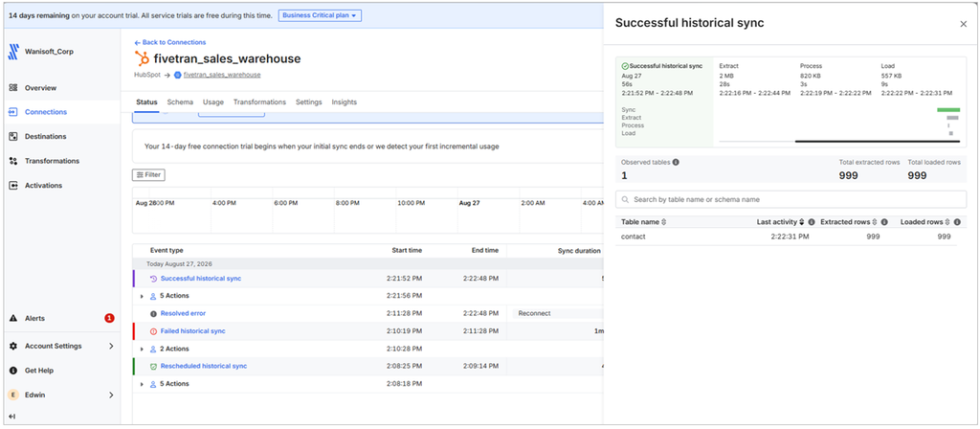Open Successful historical sync event
Viewport: 980px width, 429px height.
201,279
